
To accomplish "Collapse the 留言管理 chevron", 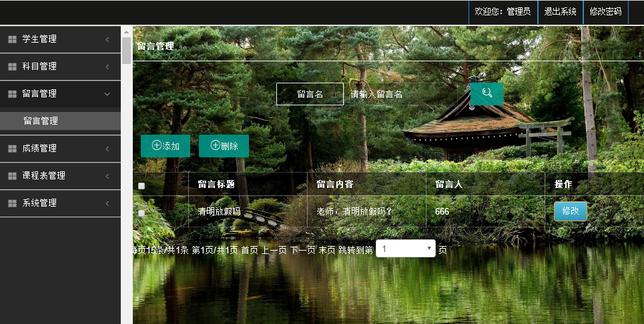I will (x=107, y=94).
